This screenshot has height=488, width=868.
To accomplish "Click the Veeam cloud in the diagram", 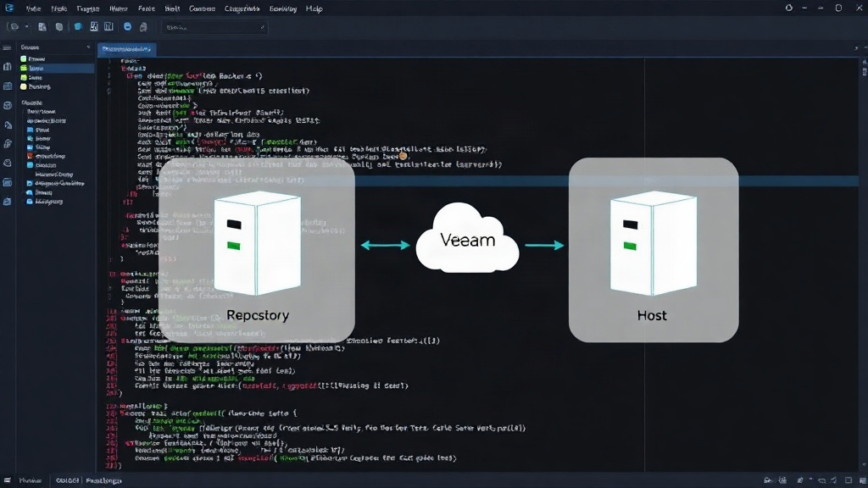I will (x=467, y=238).
